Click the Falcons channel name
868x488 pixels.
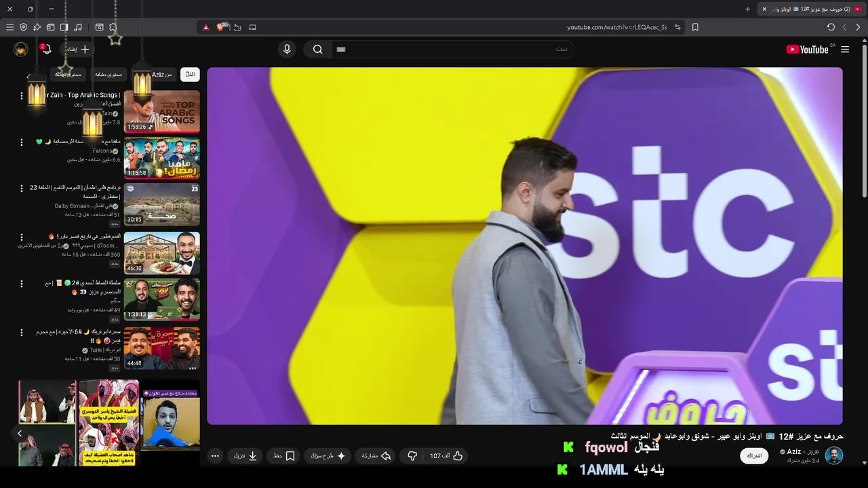coord(102,151)
